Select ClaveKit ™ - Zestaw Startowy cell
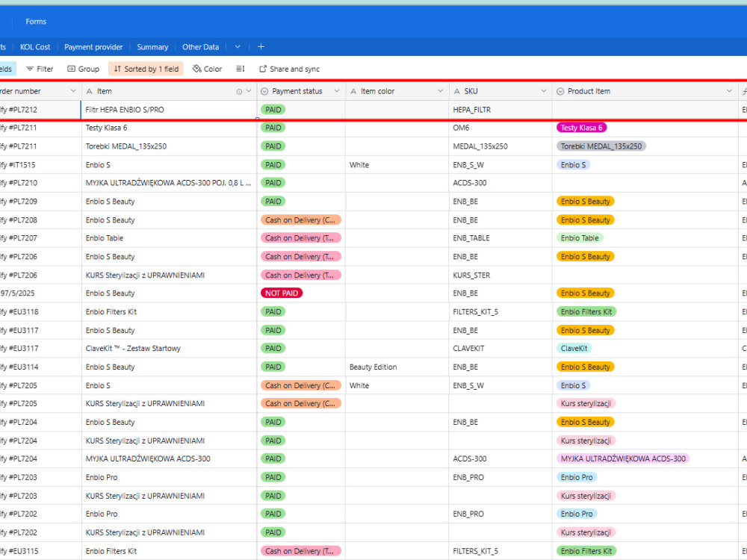The height and width of the screenshot is (560, 747). 169,349
